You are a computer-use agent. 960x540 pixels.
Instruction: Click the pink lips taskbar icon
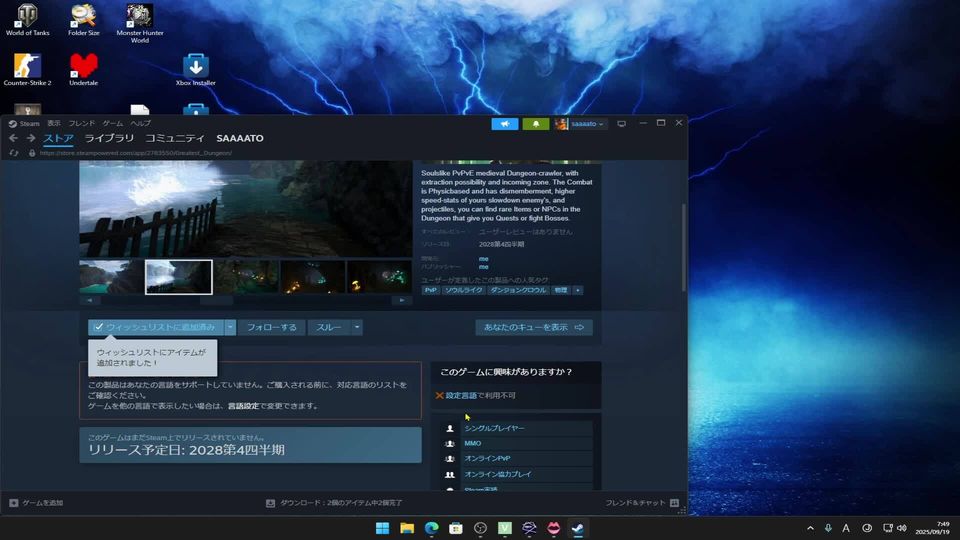(x=553, y=528)
